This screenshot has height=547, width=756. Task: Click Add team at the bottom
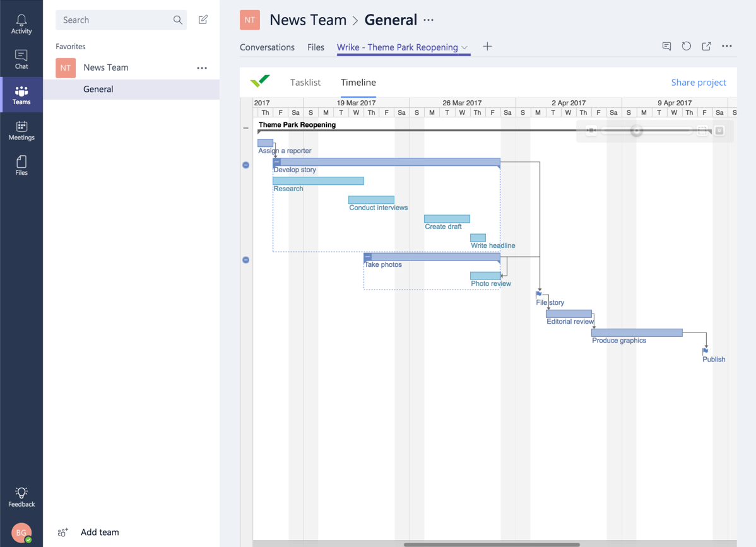pos(99,532)
